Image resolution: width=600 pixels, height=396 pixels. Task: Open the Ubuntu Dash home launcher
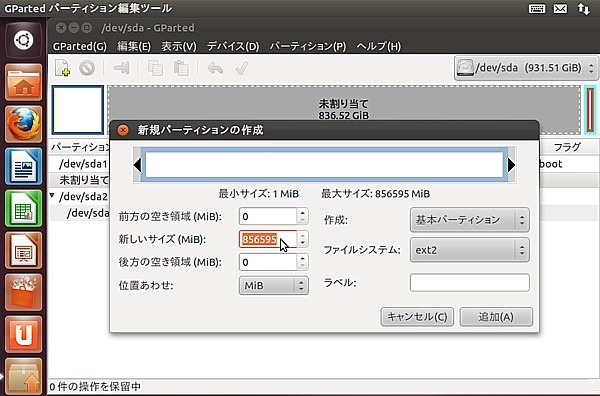pos(24,40)
